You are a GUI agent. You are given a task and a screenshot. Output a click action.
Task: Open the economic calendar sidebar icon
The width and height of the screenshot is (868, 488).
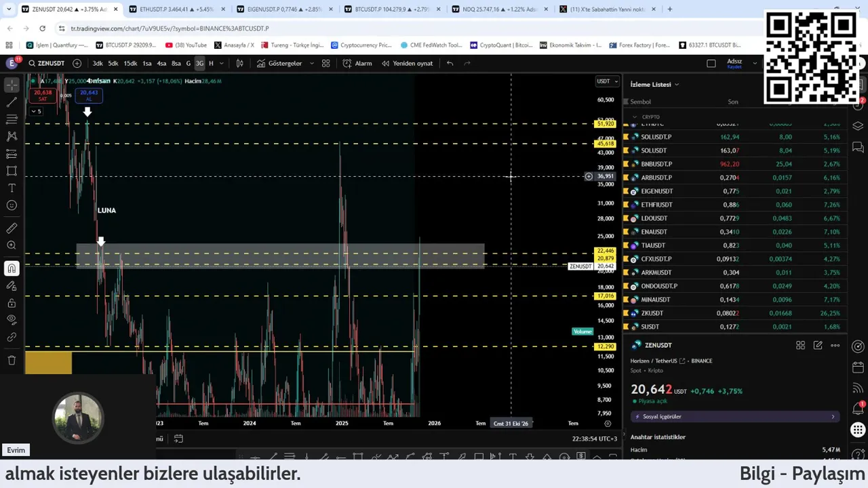(858, 367)
